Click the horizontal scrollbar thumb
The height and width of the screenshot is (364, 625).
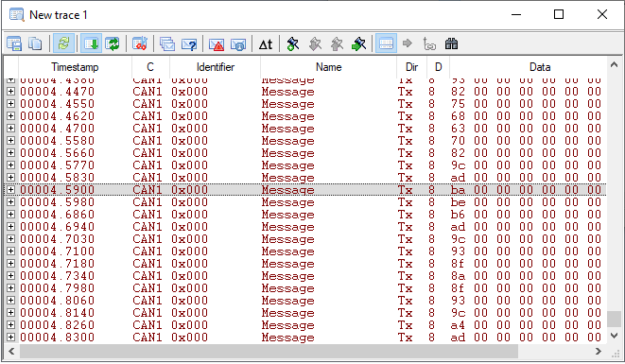tap(269, 352)
